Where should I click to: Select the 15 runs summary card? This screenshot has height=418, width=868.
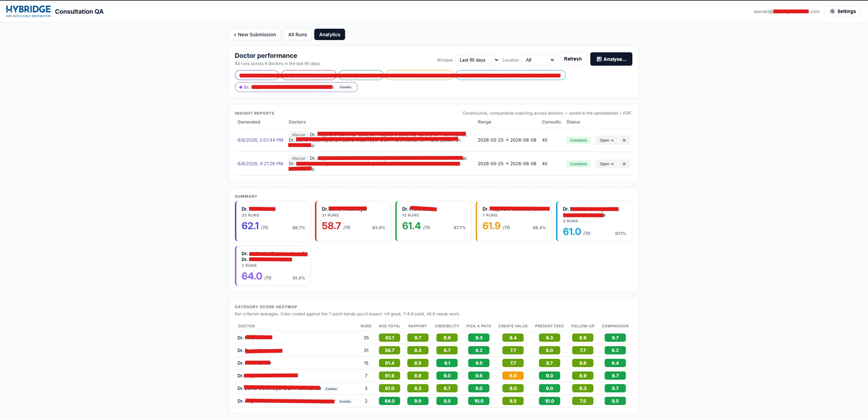pyautogui.click(x=433, y=221)
